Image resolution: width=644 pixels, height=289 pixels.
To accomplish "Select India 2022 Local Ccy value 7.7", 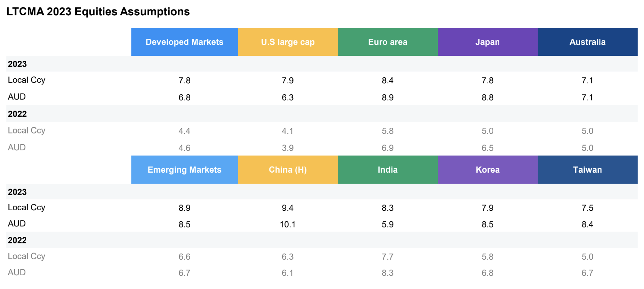I will coord(388,257).
